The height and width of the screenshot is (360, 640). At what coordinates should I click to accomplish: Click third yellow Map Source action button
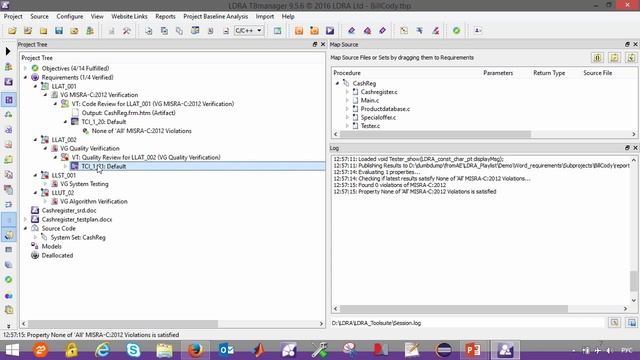(631, 58)
